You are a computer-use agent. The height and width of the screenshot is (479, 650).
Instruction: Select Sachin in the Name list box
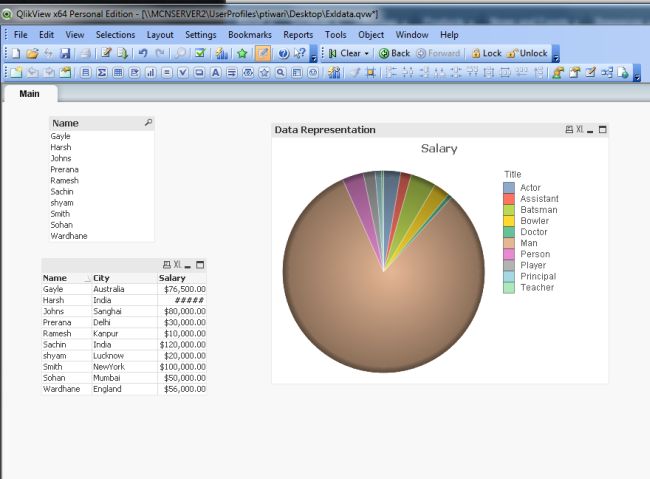click(x=102, y=192)
